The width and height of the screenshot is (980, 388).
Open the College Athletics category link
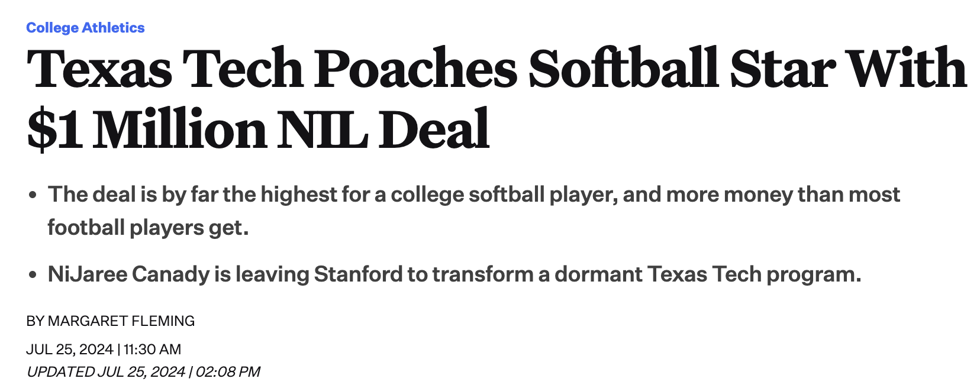(x=85, y=28)
